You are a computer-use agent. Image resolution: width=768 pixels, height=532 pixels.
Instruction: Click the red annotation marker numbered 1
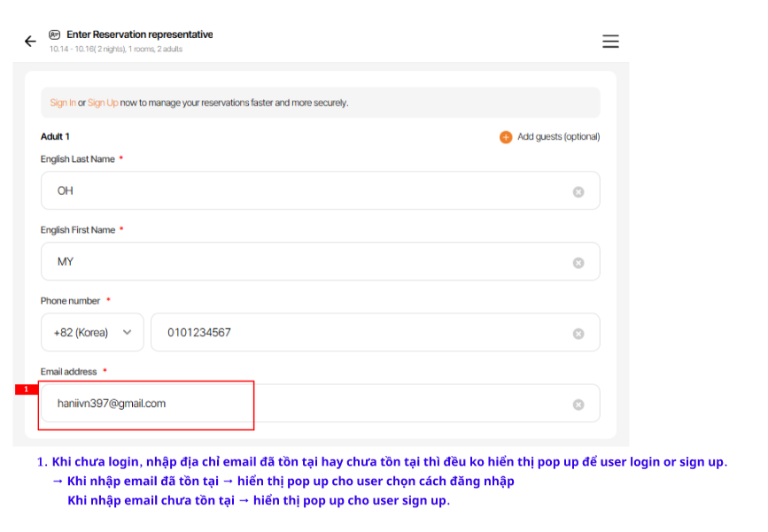[x=26, y=389]
